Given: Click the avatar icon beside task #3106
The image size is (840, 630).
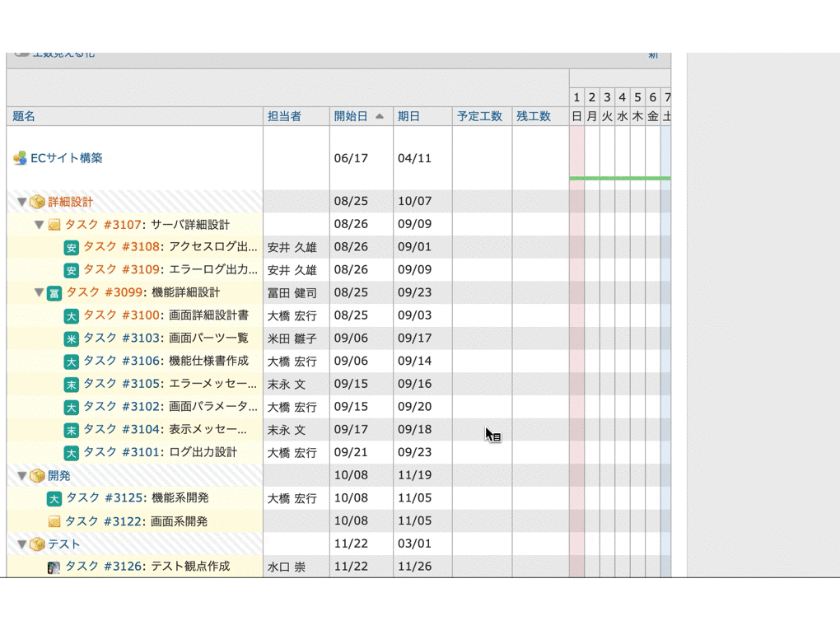Looking at the screenshot, I should pos(72,362).
